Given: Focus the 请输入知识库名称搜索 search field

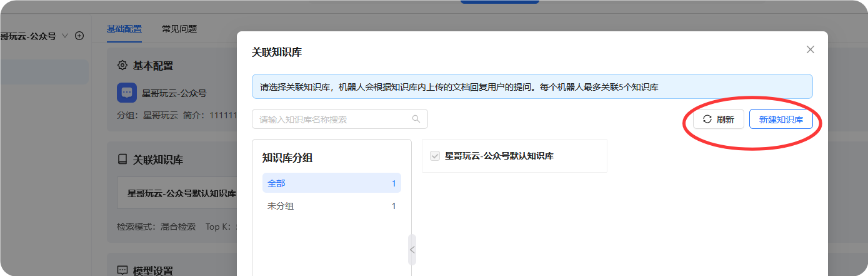Looking at the screenshot, I should coord(340,119).
